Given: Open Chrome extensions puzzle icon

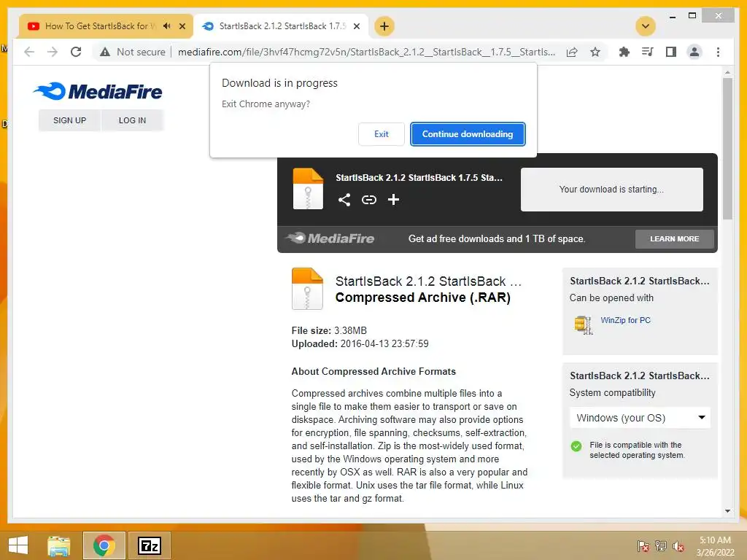Looking at the screenshot, I should click(624, 52).
